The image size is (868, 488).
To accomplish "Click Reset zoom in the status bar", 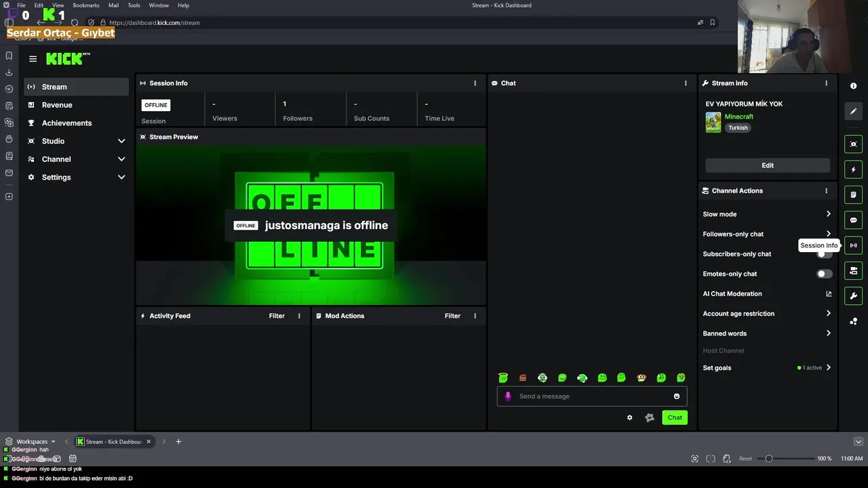I will click(745, 459).
